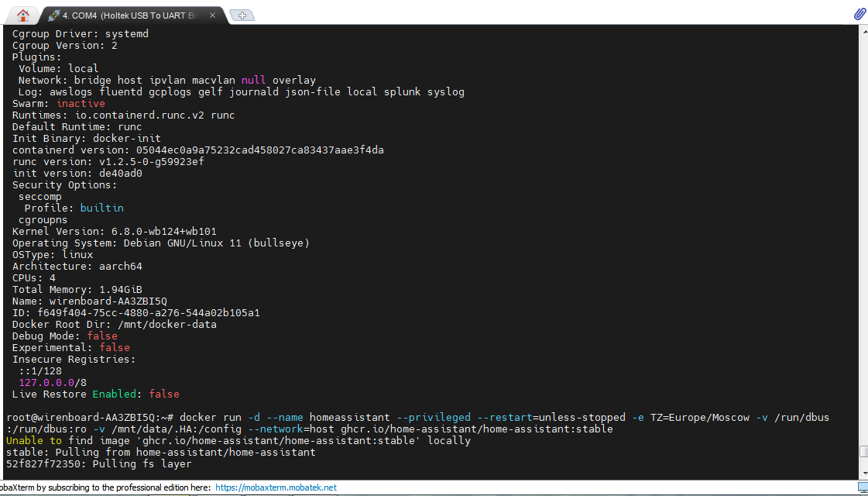
Task: Open a new tab with plus button
Action: [242, 15]
